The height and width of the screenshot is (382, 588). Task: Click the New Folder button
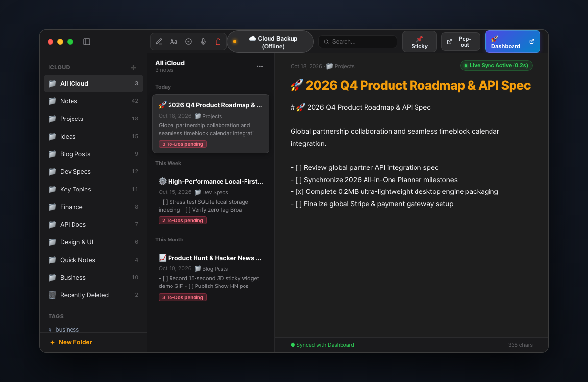(x=71, y=342)
